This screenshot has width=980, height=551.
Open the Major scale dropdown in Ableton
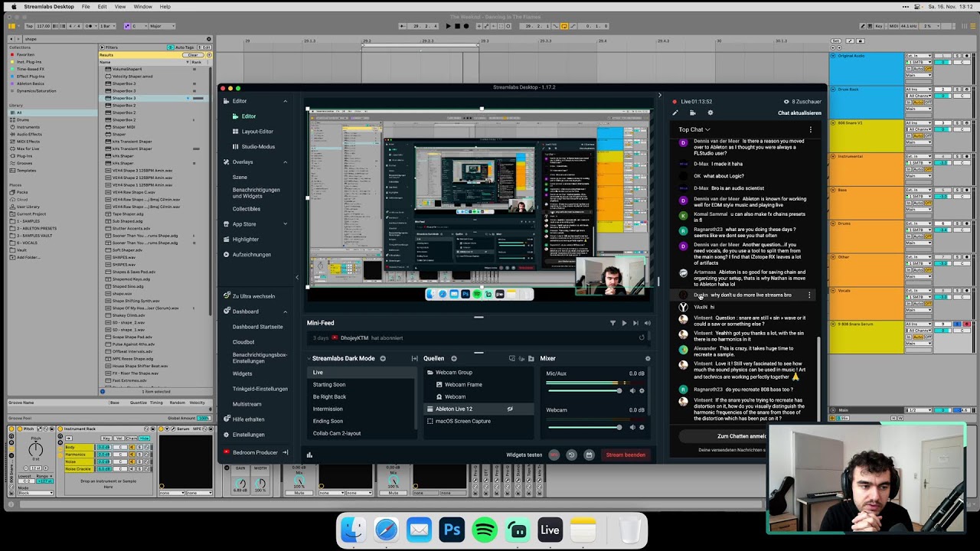point(163,26)
